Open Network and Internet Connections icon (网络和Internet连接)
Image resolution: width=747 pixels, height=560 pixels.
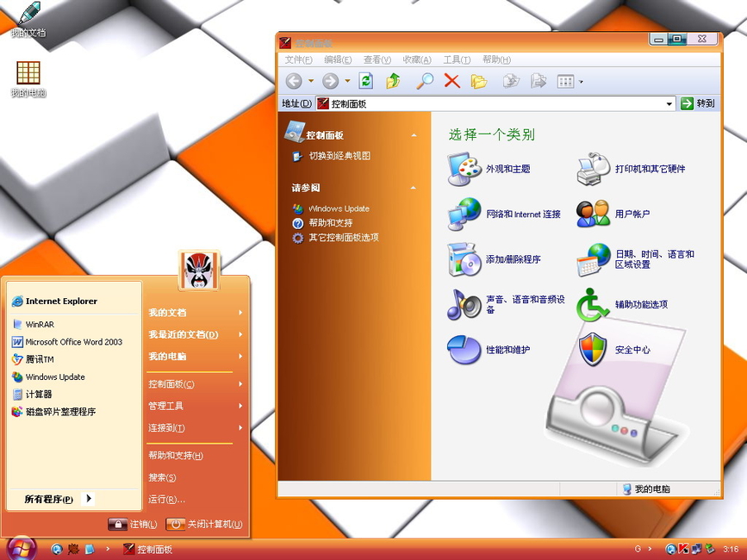(464, 214)
